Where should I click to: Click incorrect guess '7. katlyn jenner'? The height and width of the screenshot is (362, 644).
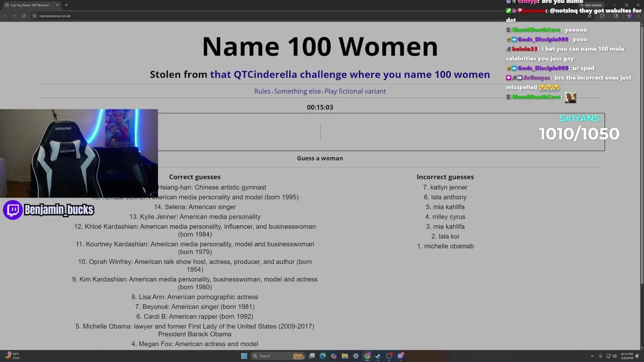click(x=445, y=187)
